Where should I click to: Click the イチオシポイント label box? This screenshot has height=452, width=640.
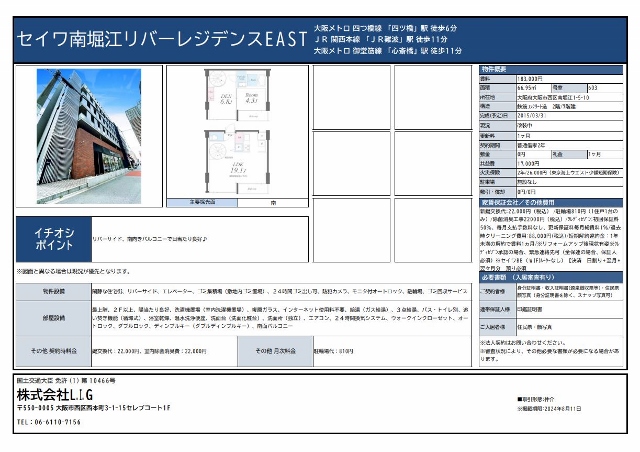[x=54, y=239]
